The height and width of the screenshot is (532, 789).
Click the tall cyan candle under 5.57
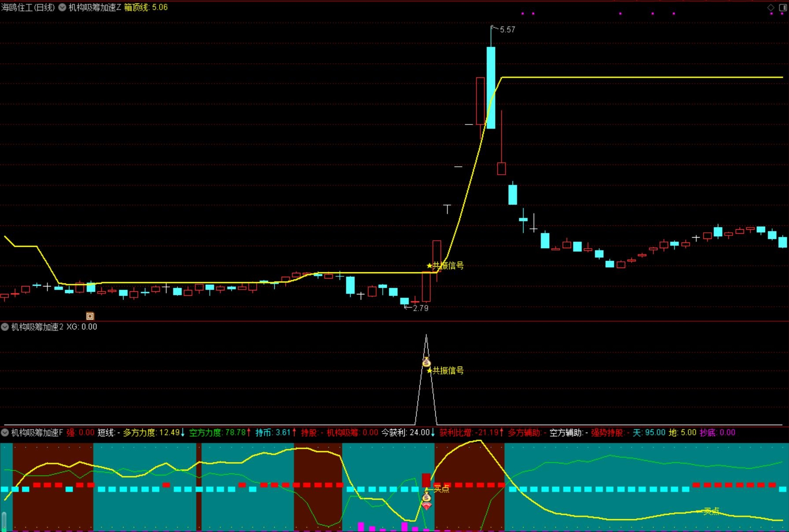click(x=491, y=88)
